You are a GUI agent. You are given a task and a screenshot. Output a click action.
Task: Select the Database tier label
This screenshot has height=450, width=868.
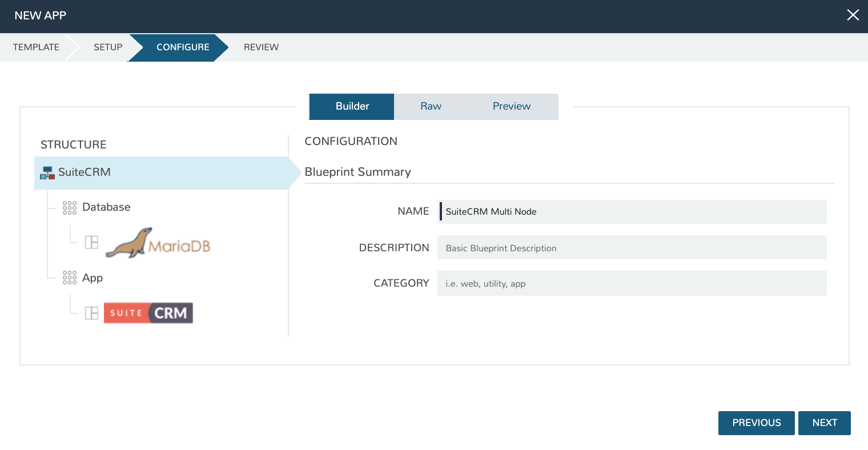coord(106,207)
